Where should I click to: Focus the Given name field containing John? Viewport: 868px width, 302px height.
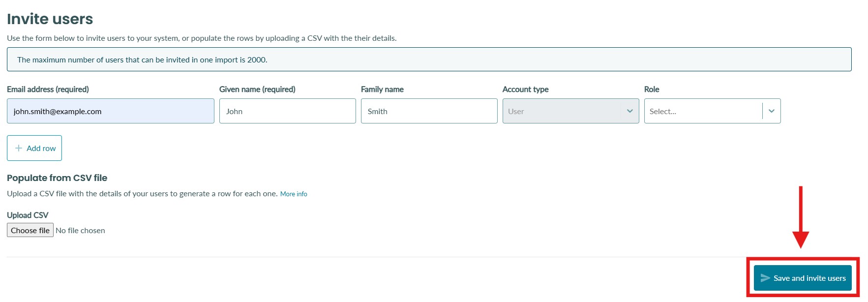[x=288, y=111]
